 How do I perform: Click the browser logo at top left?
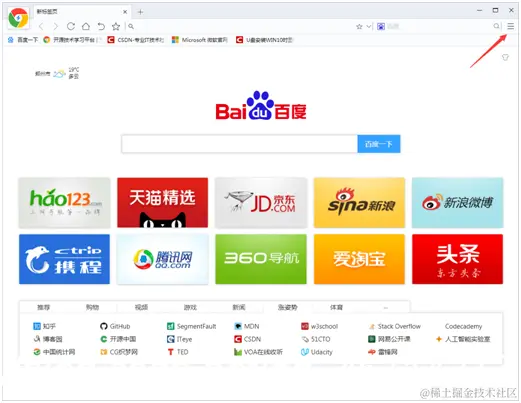coord(18,17)
